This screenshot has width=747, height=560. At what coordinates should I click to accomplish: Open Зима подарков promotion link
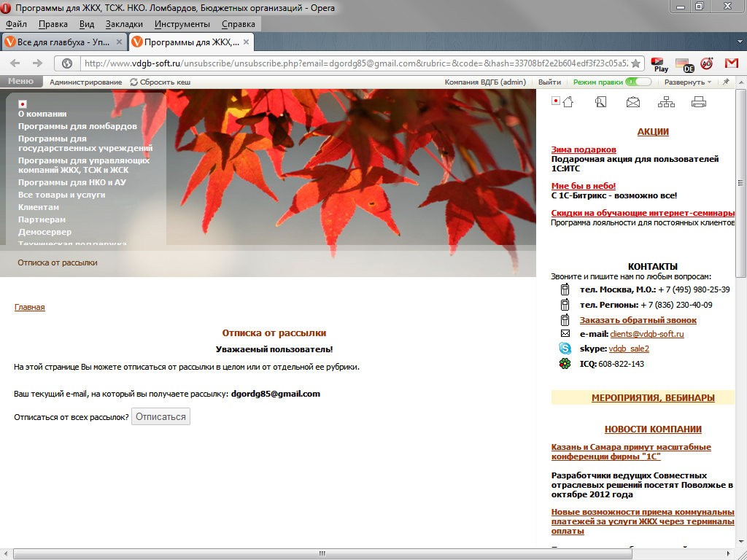[584, 149]
